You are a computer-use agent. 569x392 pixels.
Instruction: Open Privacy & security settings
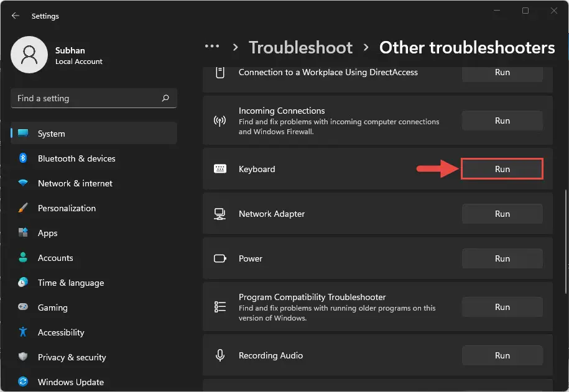click(x=72, y=357)
